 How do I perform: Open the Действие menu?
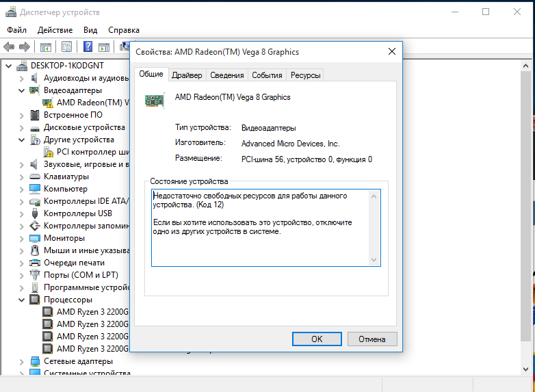(x=55, y=30)
